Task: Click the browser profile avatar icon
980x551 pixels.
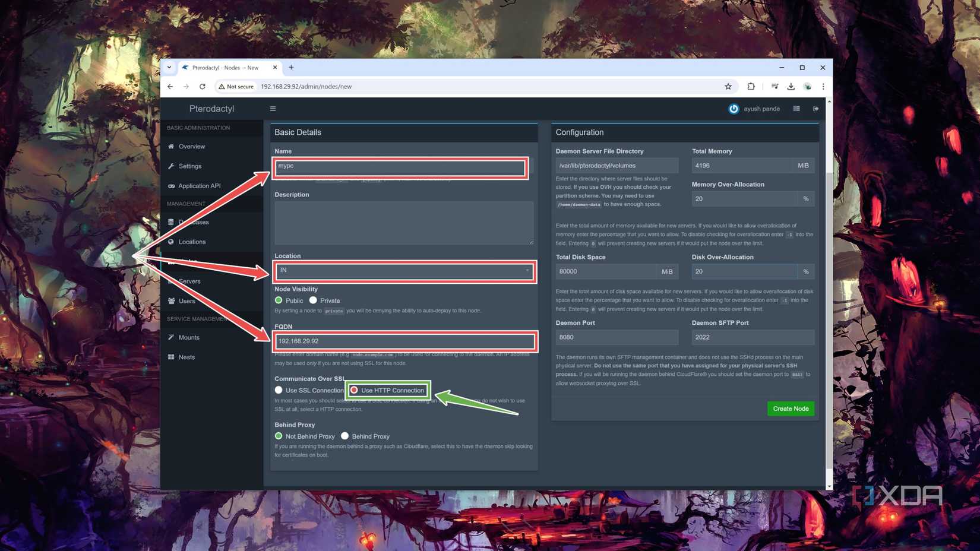Action: click(808, 87)
